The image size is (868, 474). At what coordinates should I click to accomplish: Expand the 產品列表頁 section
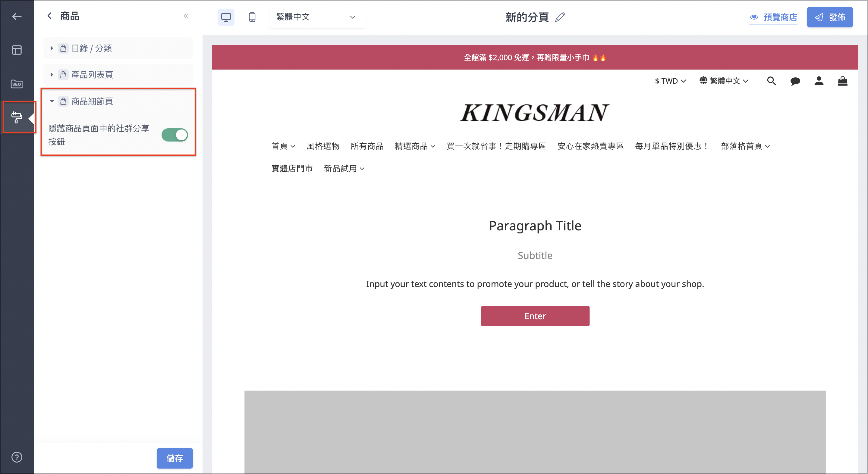tap(51, 74)
